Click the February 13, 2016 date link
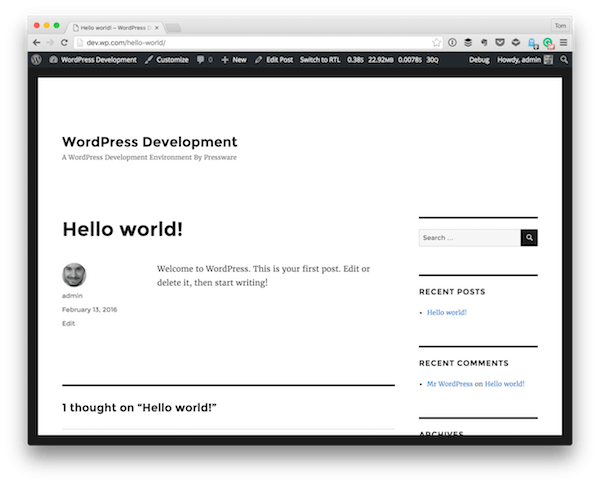Screen dimensions: 600x485 click(x=90, y=309)
